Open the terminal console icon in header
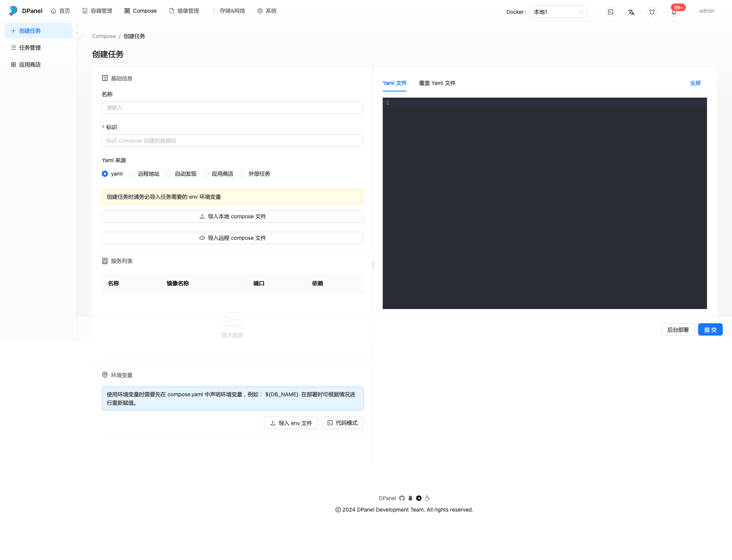This screenshot has height=560, width=732. click(610, 12)
